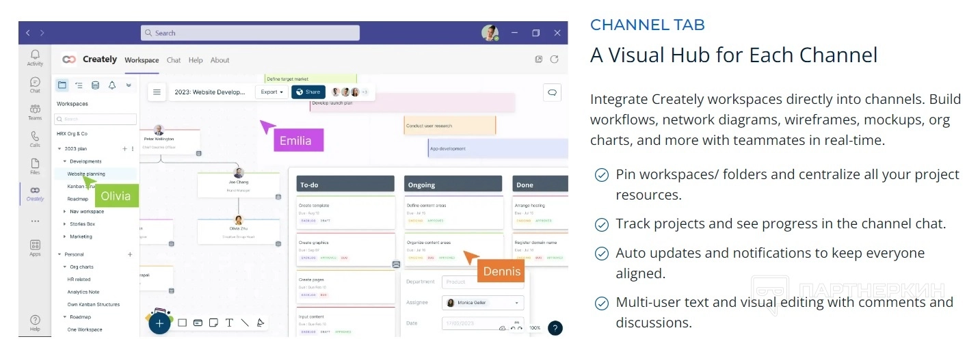Open Chat in the Teams left rail
Viewport: 980px width, 352px height.
tap(35, 85)
